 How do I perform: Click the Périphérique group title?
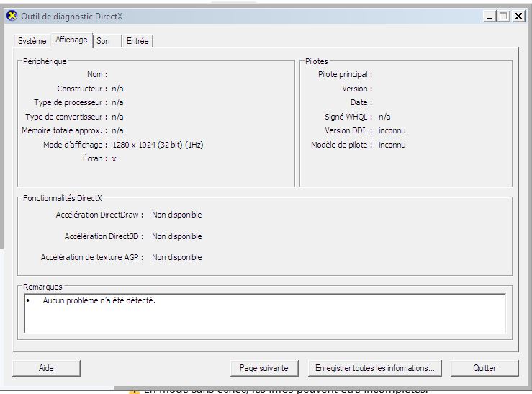45,61
